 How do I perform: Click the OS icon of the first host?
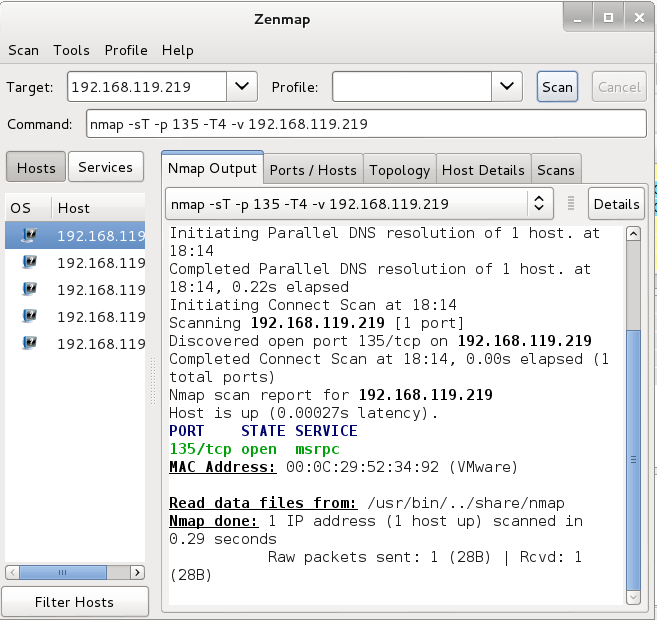pos(29,236)
